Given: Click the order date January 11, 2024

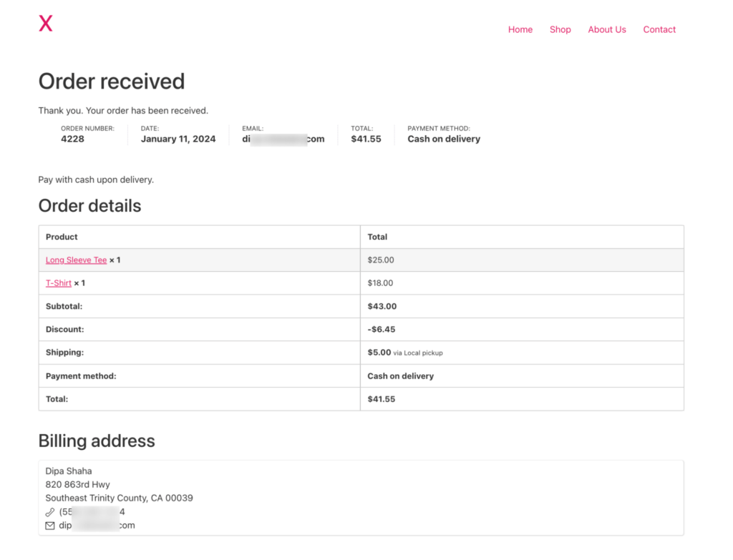Looking at the screenshot, I should pos(178,139).
